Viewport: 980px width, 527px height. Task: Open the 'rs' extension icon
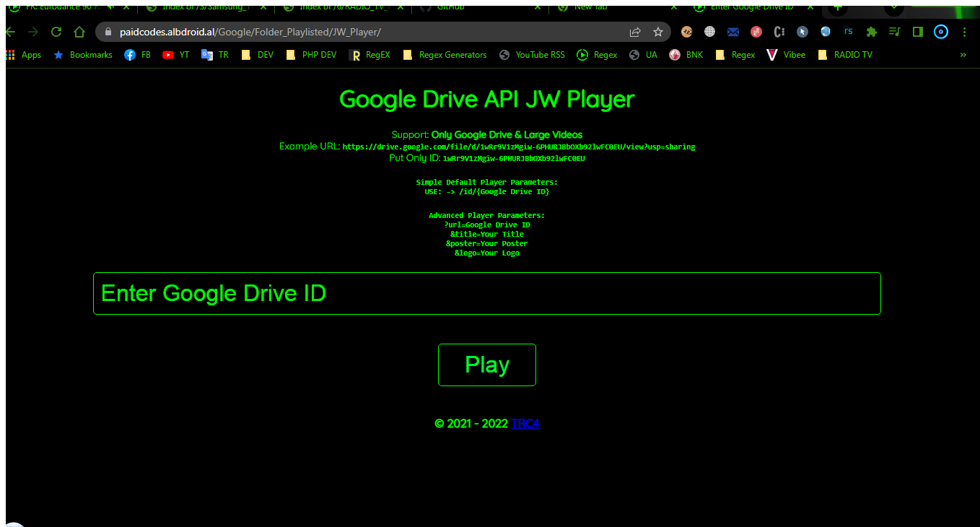click(x=849, y=32)
